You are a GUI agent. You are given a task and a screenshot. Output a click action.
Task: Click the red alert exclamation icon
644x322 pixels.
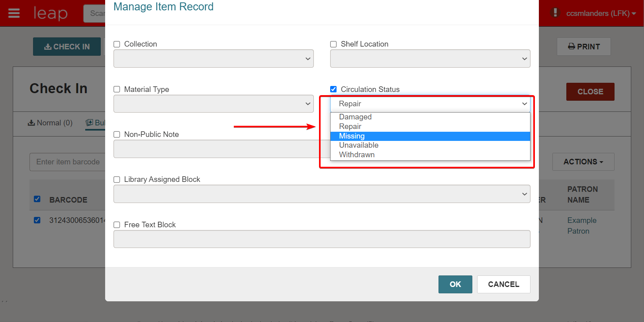pyautogui.click(x=555, y=13)
